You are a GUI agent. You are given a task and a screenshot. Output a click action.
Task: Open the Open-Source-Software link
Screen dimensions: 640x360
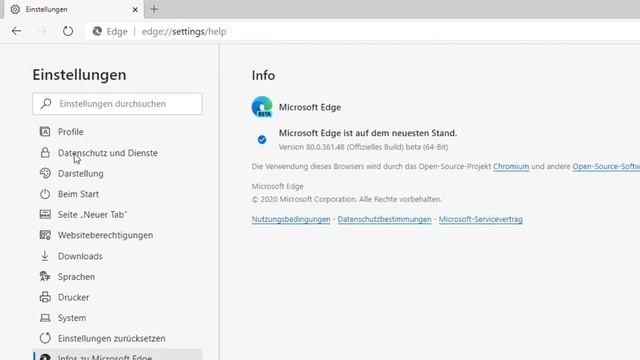[606, 167]
